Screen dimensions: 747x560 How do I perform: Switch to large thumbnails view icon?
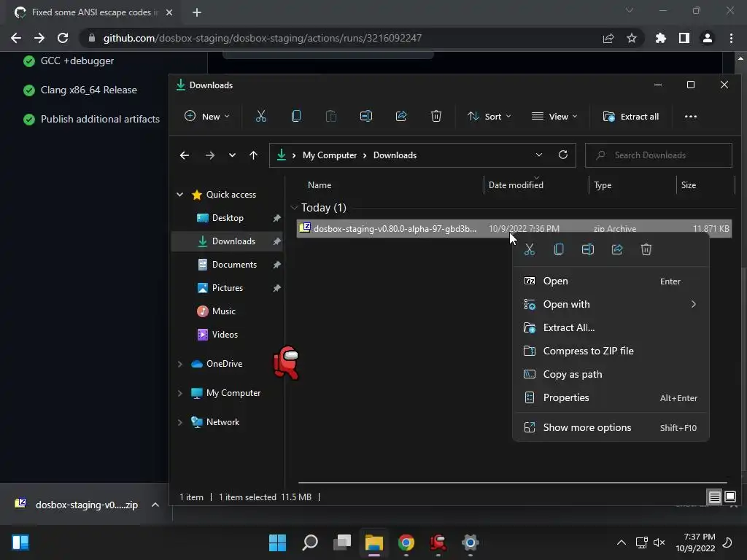(729, 497)
